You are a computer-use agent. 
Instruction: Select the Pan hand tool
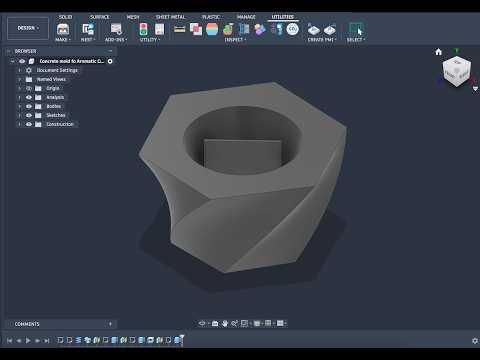click(x=225, y=323)
